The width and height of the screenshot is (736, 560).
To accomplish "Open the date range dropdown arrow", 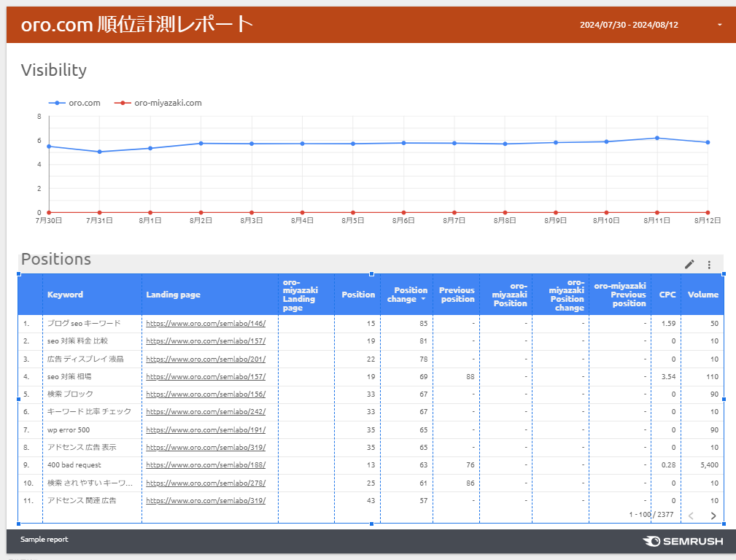I will click(x=719, y=25).
